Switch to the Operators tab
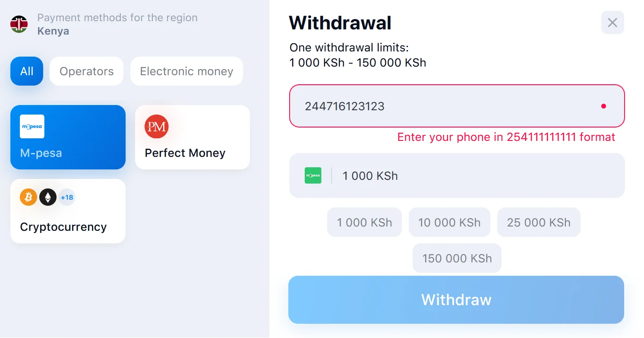Image resolution: width=644 pixels, height=338 pixels. [x=87, y=71]
